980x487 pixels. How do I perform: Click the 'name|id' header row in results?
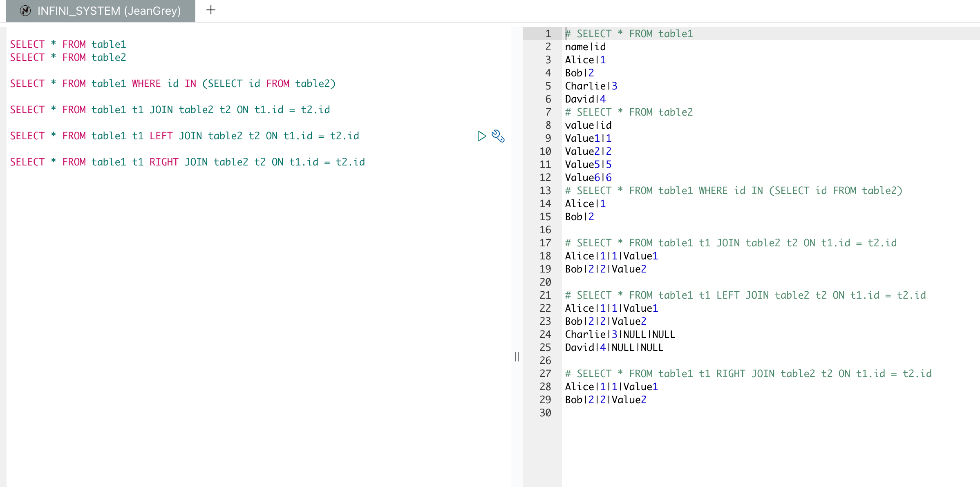click(x=585, y=47)
